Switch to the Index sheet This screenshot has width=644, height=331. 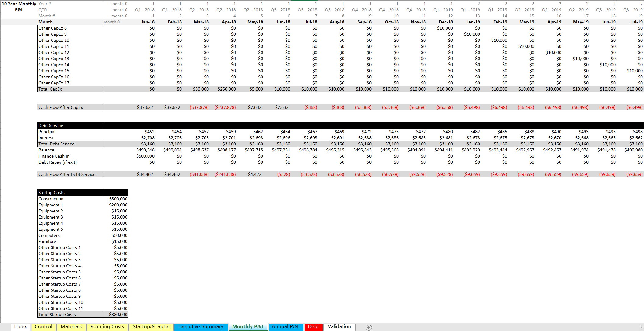(20, 326)
